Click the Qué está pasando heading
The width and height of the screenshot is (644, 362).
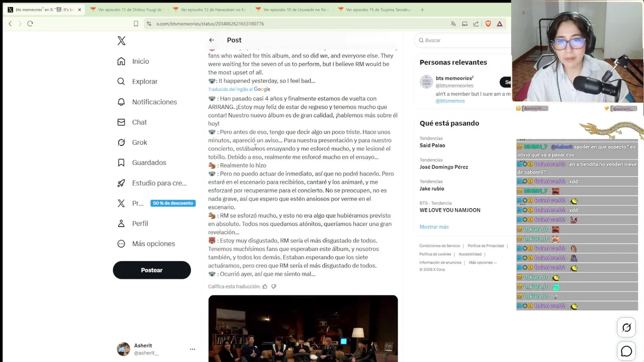(x=449, y=123)
